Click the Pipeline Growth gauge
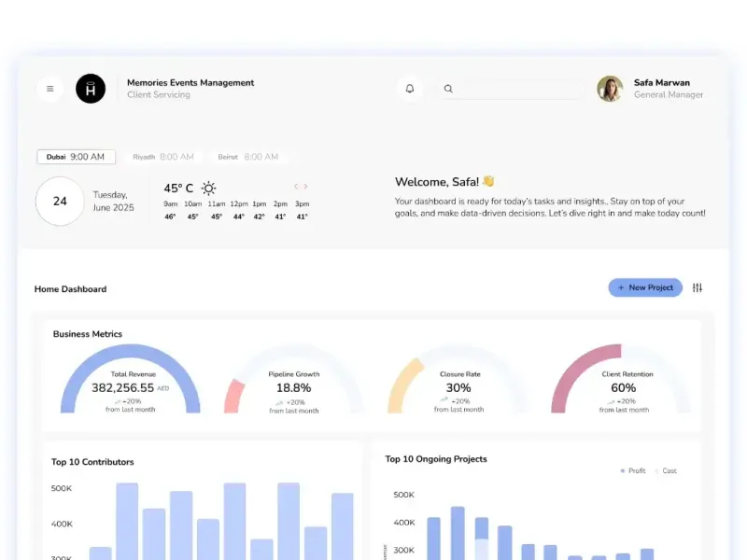The width and height of the screenshot is (747, 560). (x=294, y=379)
